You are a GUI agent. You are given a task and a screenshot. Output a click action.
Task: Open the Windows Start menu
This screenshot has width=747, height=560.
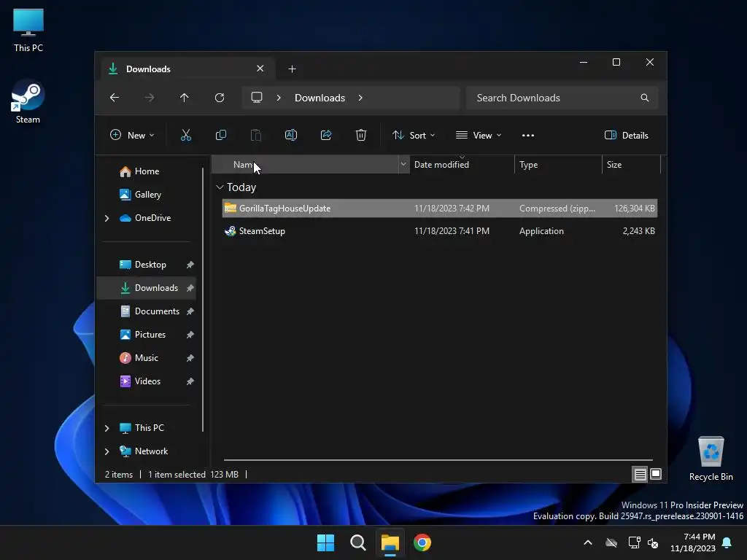(326, 542)
